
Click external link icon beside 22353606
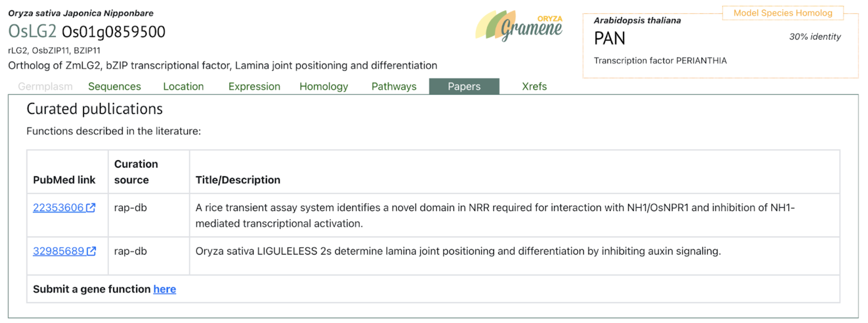point(91,208)
